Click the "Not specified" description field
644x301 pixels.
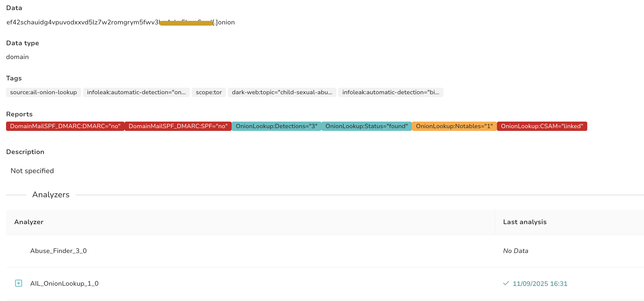coord(32,171)
